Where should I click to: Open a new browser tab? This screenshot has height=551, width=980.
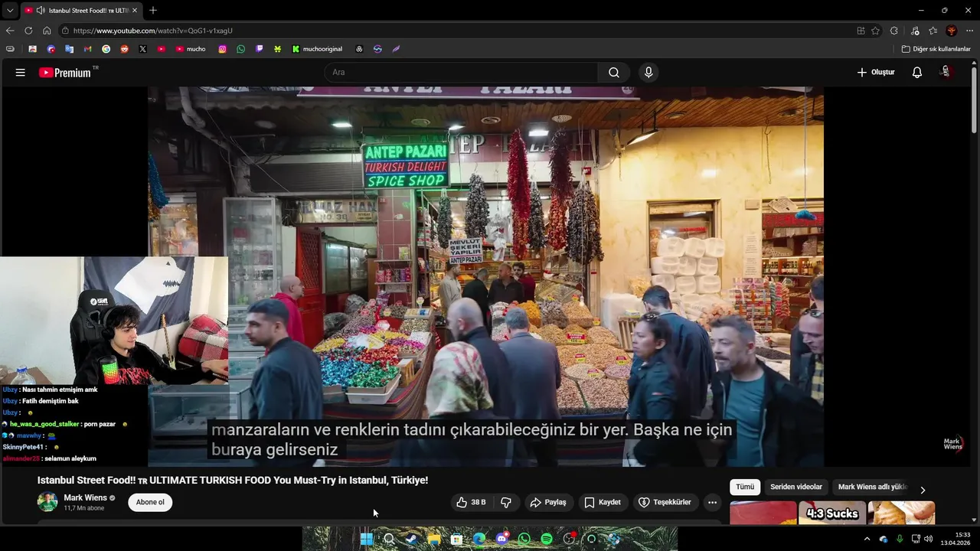pos(153,11)
